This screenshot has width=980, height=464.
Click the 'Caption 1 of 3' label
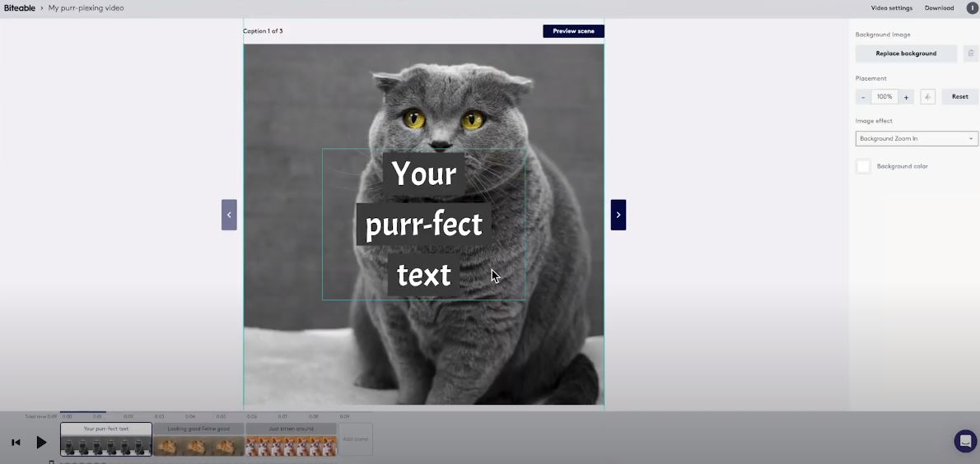[263, 31]
